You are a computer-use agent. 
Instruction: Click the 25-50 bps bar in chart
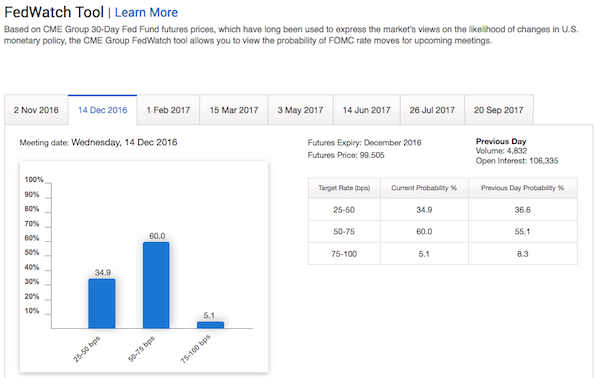(x=102, y=303)
